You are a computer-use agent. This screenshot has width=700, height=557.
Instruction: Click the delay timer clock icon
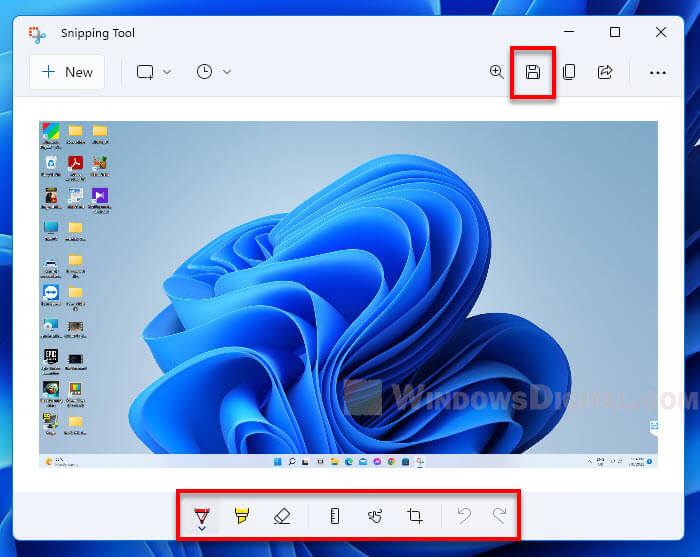coord(204,72)
